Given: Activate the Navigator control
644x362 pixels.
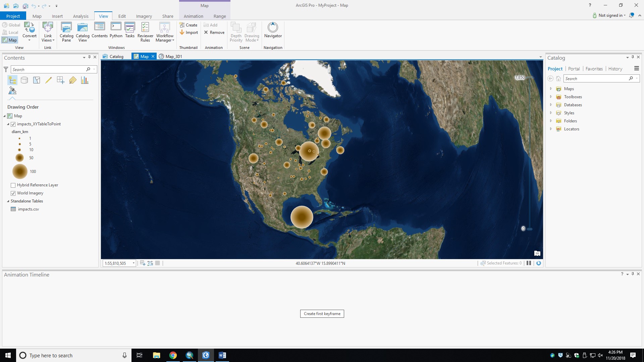Looking at the screenshot, I should [x=273, y=32].
